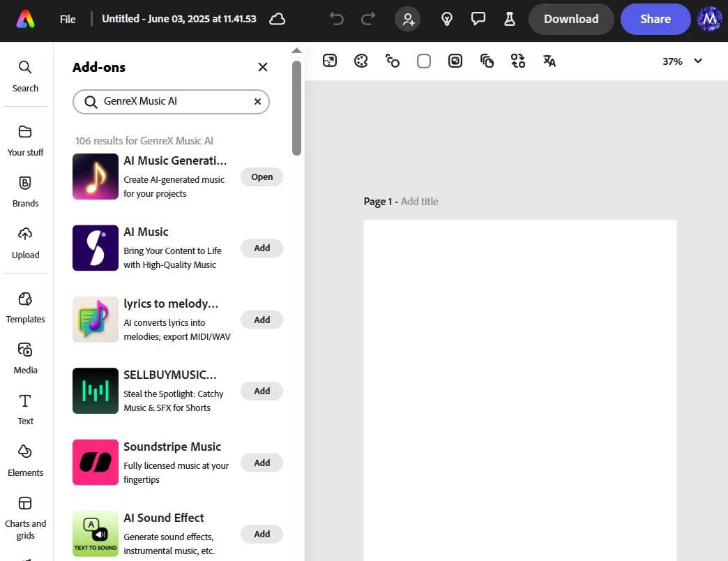Open the lightbulb tips icon
728x561 pixels.
[447, 19]
